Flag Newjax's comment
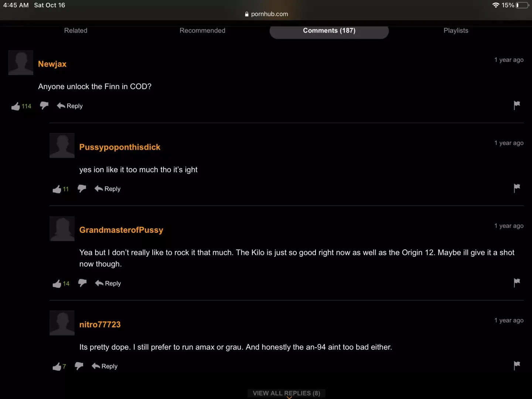Viewport: 532px width, 399px height. pos(516,105)
